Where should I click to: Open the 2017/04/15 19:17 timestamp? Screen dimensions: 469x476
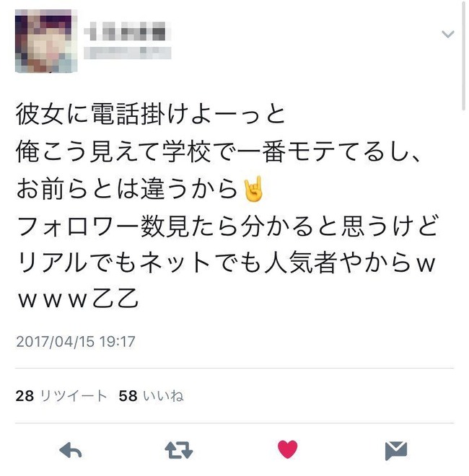click(76, 342)
